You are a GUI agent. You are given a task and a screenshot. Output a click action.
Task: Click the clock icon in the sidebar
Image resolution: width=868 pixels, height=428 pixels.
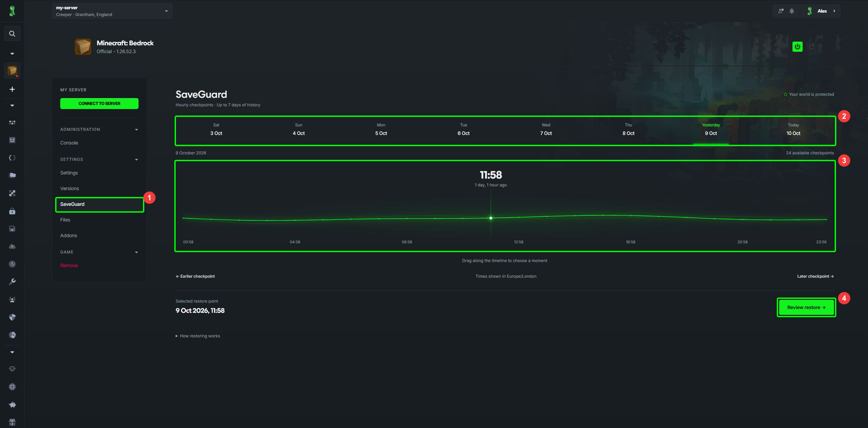[12, 264]
